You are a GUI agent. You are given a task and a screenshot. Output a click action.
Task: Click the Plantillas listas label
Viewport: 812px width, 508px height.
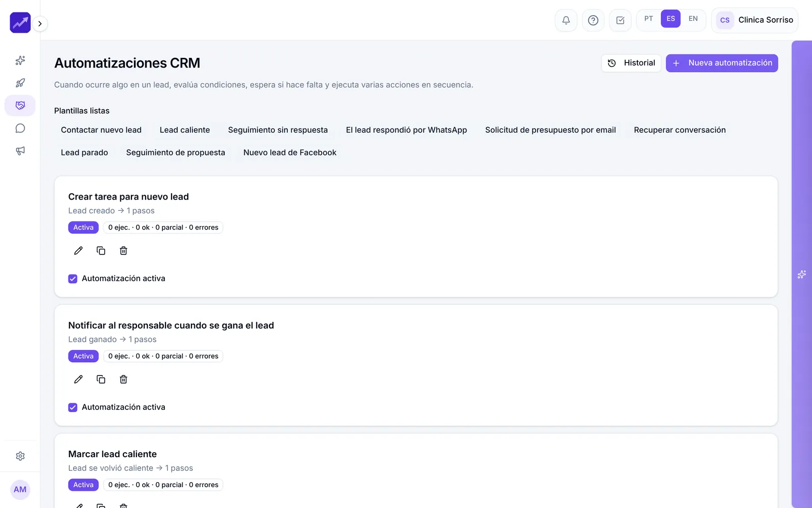(82, 111)
